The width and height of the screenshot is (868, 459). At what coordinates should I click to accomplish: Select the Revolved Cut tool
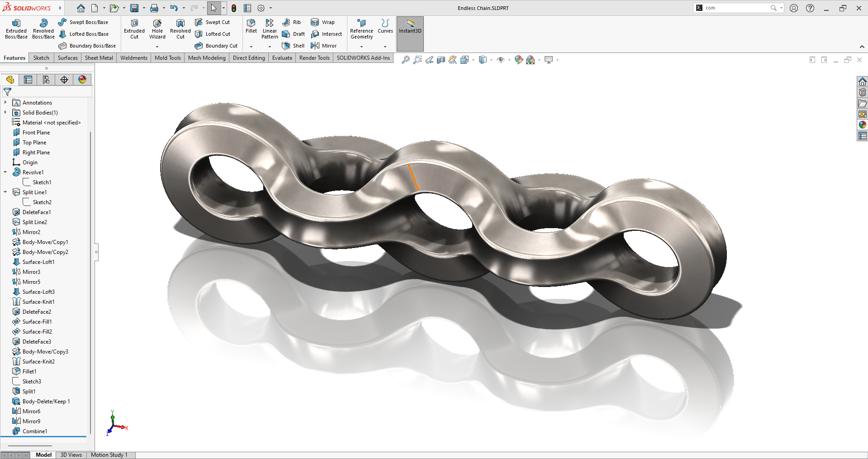click(x=180, y=29)
